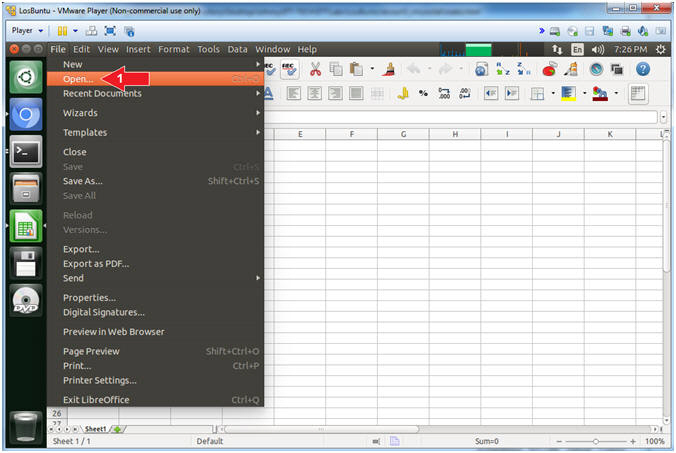The width and height of the screenshot is (676, 453).
Task: Choose Export as PDF...
Action: click(156, 263)
